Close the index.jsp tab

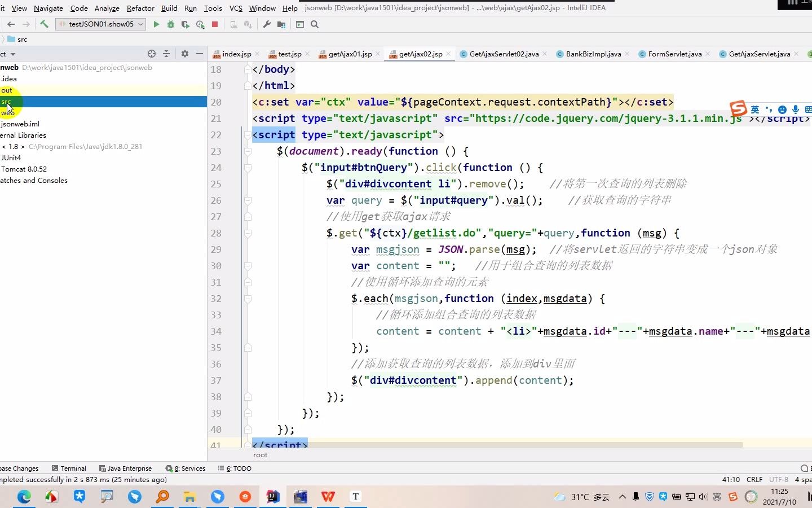coord(257,54)
